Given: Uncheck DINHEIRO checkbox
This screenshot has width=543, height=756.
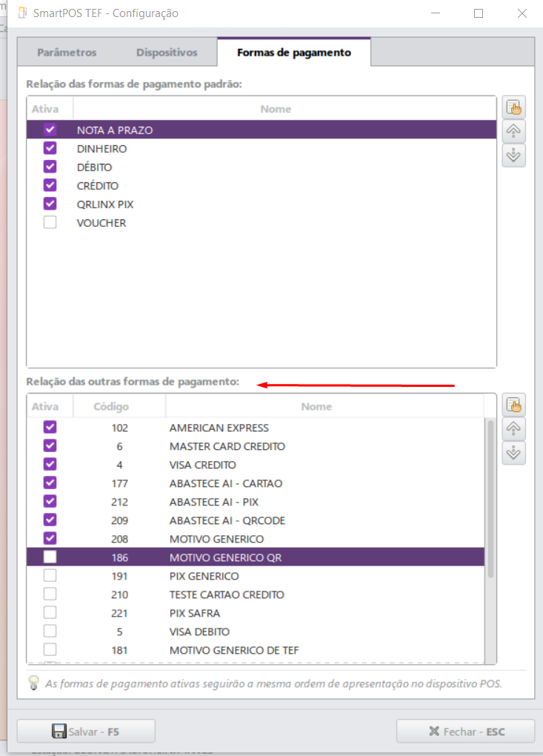Looking at the screenshot, I should click(x=50, y=148).
